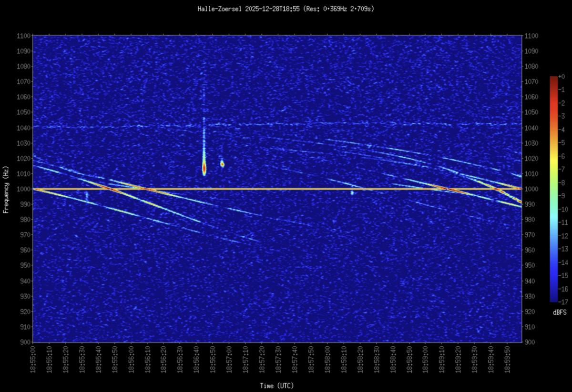Click the small cyan blip below carrier at 18:58:15
This screenshot has width=572, height=392.
click(x=352, y=193)
